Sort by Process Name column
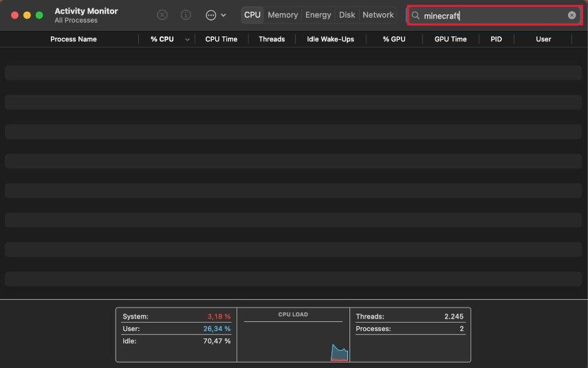 click(74, 39)
